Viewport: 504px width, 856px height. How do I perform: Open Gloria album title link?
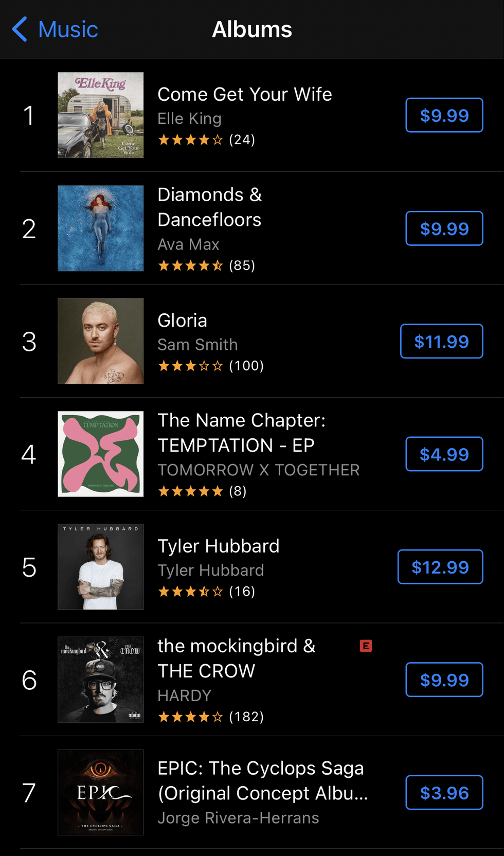183,320
